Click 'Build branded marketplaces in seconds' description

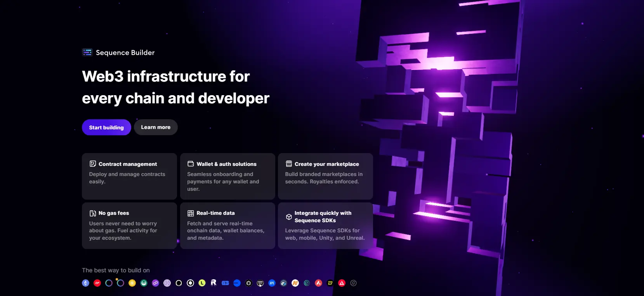pyautogui.click(x=324, y=178)
